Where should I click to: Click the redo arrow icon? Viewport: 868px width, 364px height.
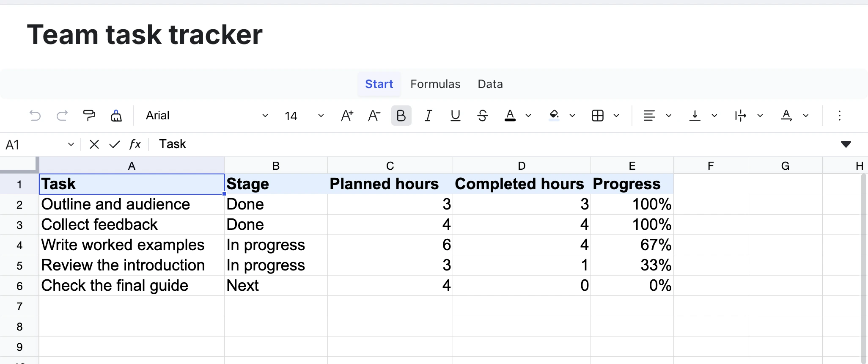coord(62,116)
